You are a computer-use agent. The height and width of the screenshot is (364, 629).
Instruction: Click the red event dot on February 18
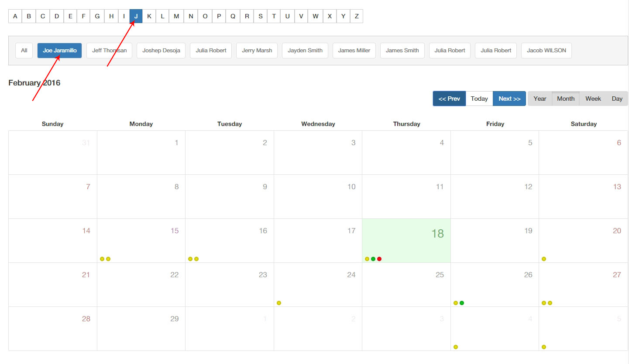pyautogui.click(x=379, y=259)
